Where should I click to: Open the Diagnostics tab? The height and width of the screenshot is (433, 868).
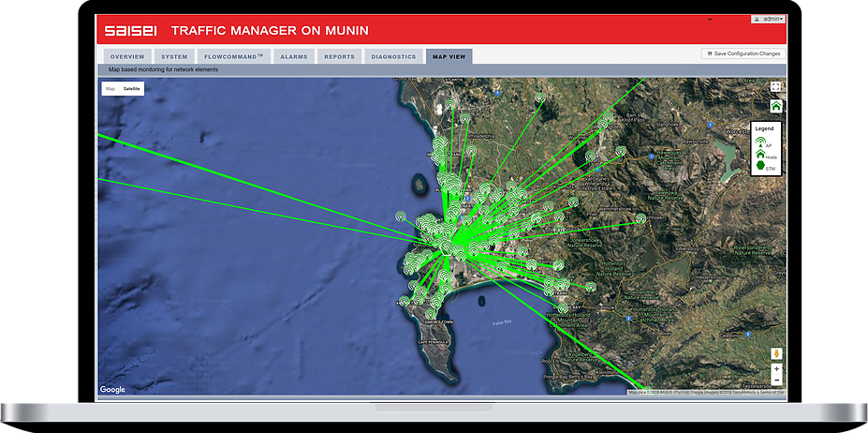[393, 56]
